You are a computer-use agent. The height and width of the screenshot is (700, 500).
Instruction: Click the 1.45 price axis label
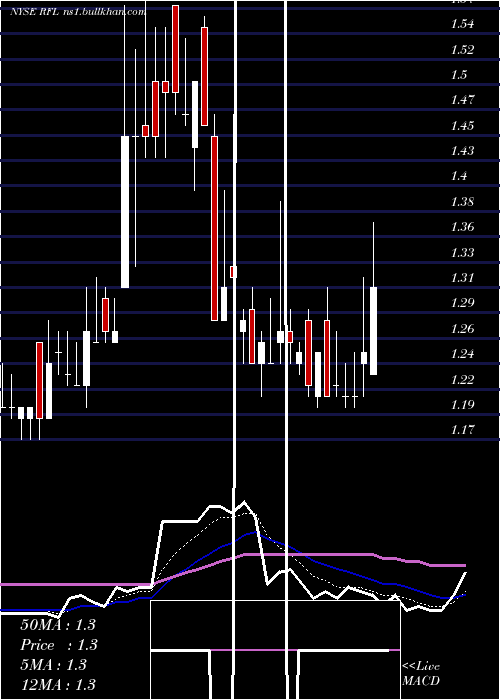pos(462,125)
